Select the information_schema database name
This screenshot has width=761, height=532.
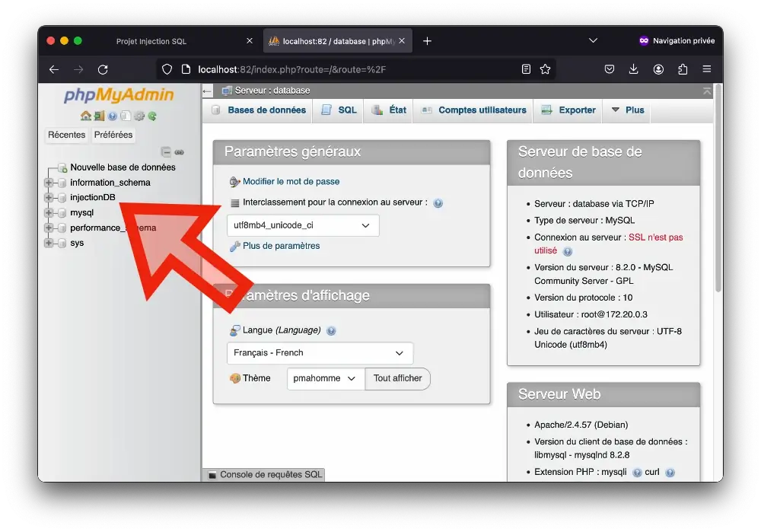110,183
